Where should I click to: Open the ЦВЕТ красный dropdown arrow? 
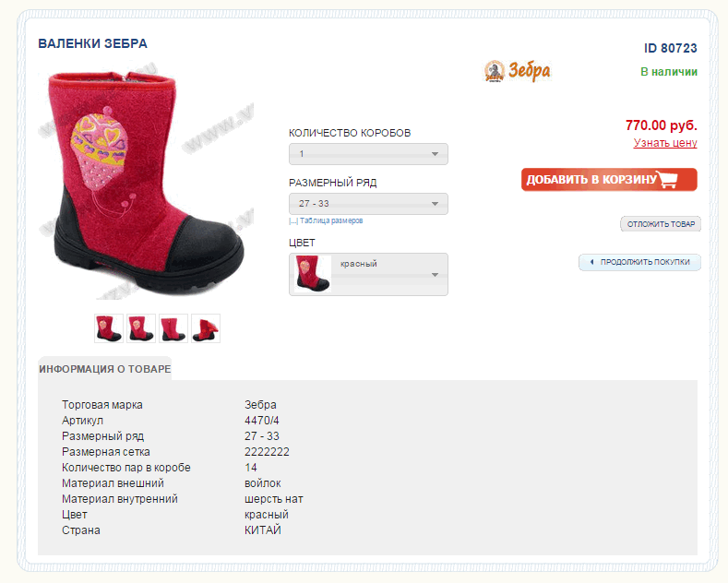tap(435, 275)
